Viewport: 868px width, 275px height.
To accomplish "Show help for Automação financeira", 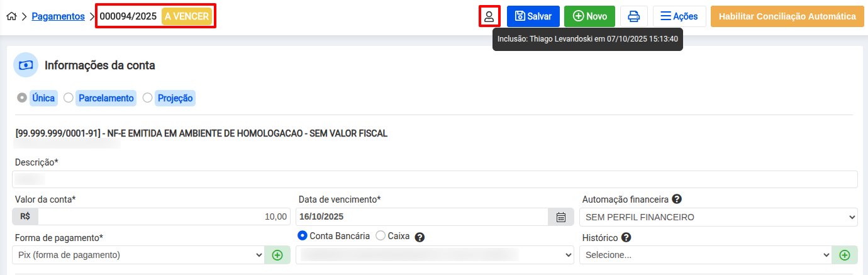I will pyautogui.click(x=677, y=199).
